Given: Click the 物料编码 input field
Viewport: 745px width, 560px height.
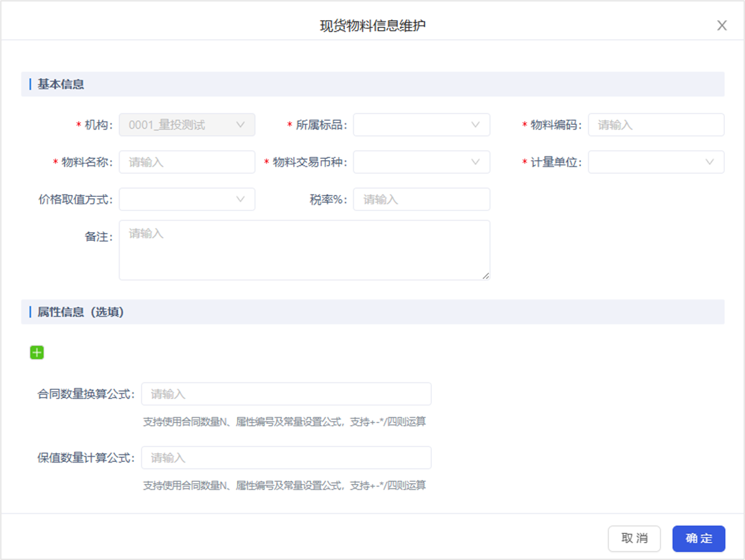Looking at the screenshot, I should coord(656,125).
